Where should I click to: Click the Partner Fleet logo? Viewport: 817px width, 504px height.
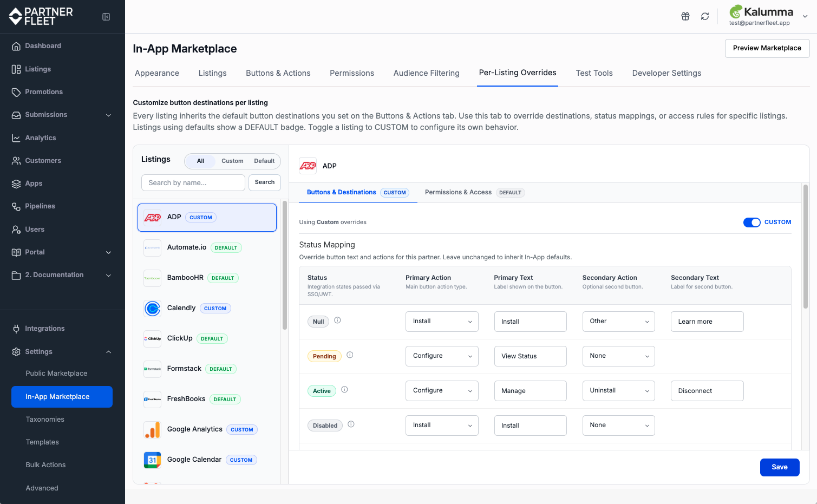41,16
